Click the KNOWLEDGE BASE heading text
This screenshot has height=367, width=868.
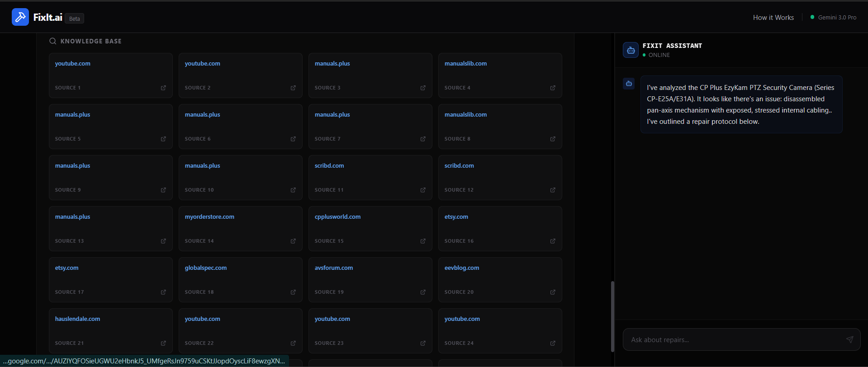[91, 41]
